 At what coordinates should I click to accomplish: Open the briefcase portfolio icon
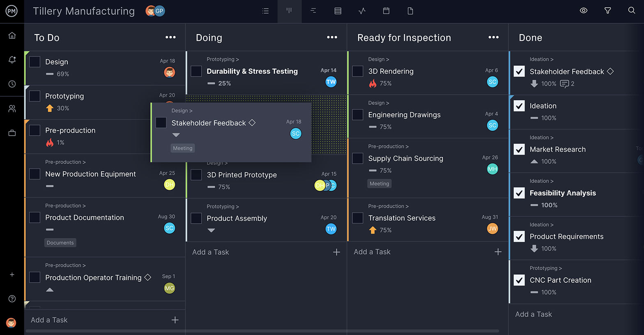(12, 133)
